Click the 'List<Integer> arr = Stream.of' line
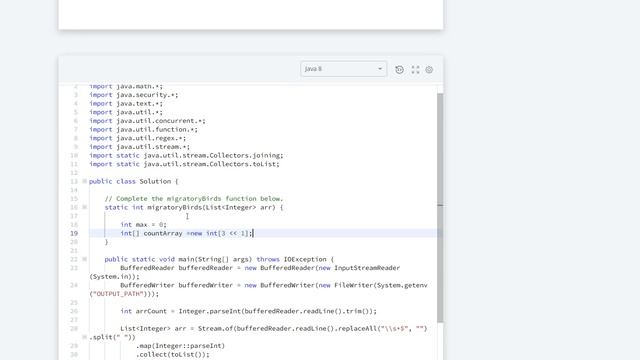Viewport: 640px width, 360px height. pos(273,329)
